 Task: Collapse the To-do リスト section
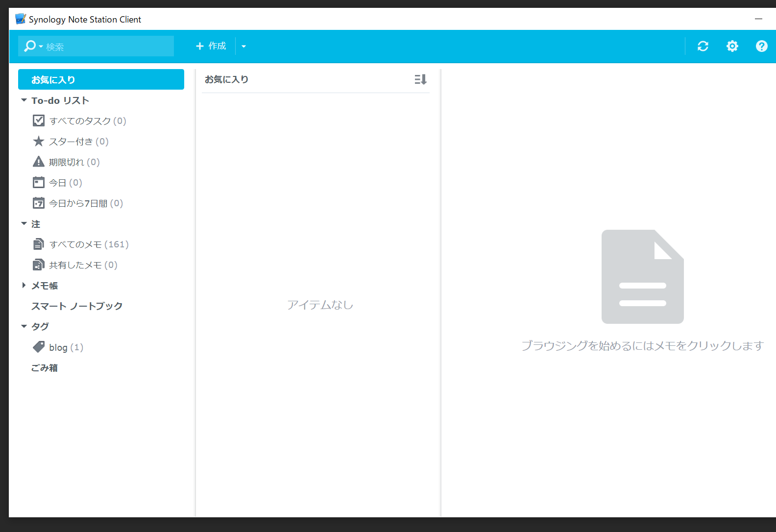(24, 100)
